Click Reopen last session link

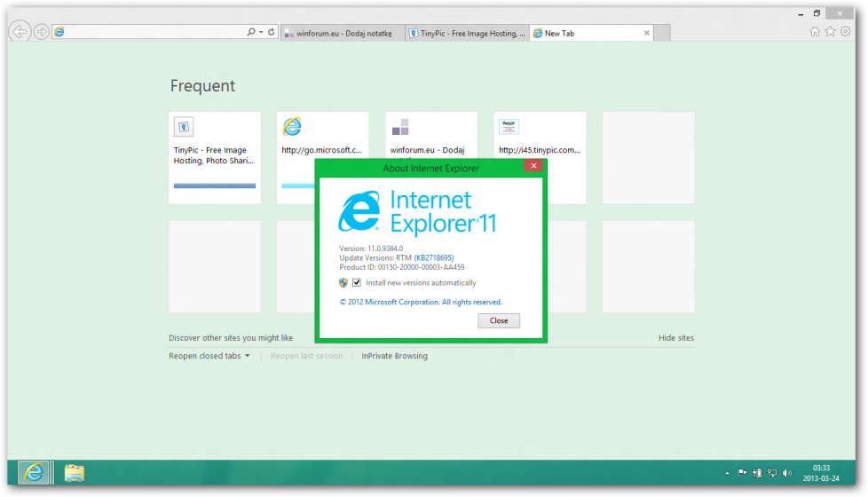[x=307, y=356]
